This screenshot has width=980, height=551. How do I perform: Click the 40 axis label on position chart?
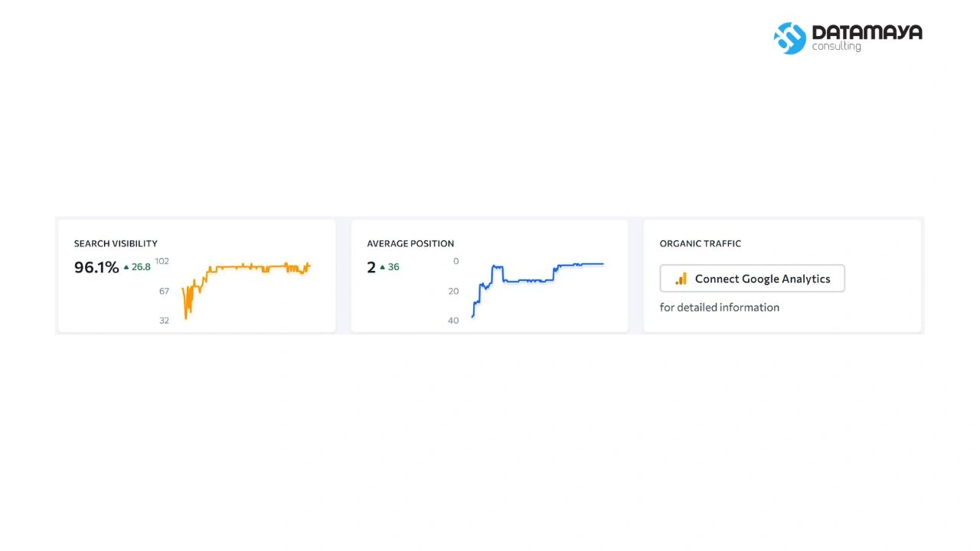[x=453, y=321]
